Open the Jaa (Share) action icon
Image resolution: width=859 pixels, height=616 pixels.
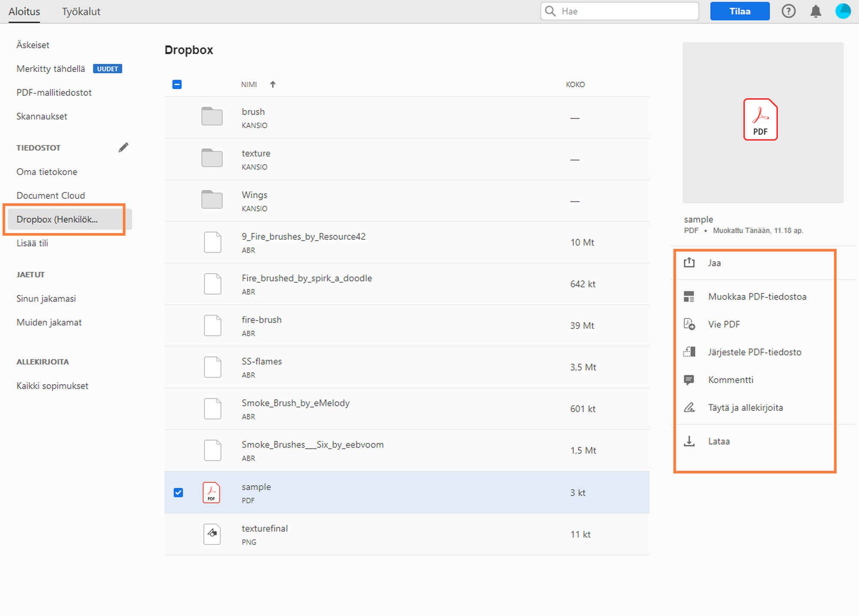(x=689, y=263)
